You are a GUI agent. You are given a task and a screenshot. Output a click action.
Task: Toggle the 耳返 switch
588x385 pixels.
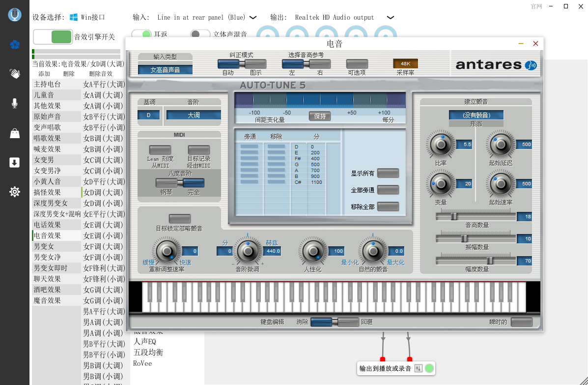click(x=141, y=34)
